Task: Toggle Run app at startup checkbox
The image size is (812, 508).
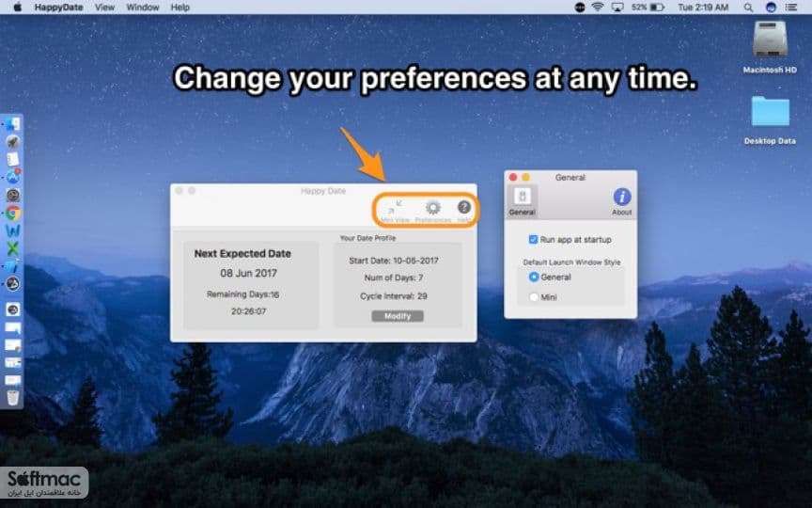Action: click(533, 240)
